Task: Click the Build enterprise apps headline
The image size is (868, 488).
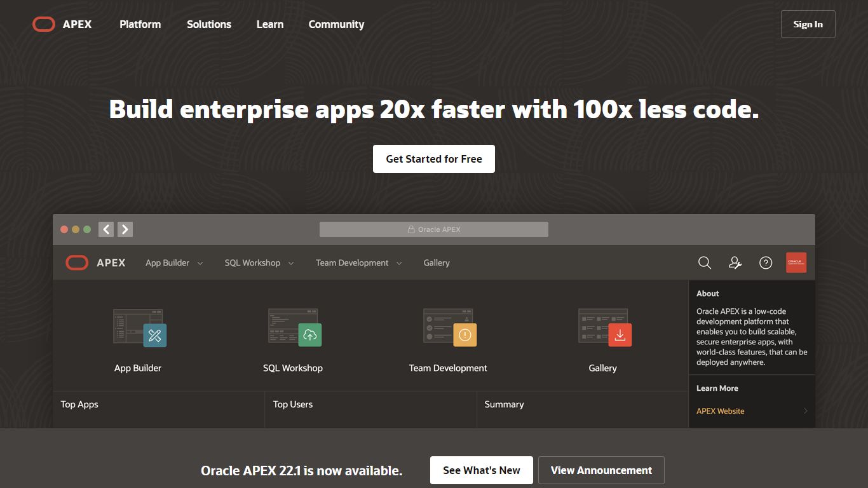Action: (434, 109)
